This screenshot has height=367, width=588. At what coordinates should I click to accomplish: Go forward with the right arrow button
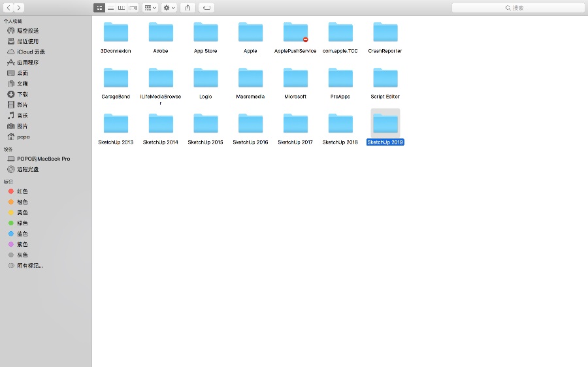(x=19, y=7)
